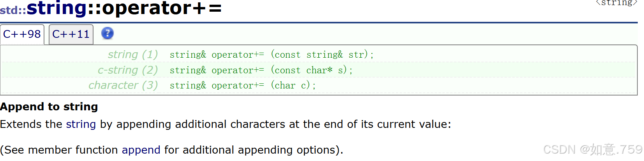This screenshot has height=161, width=644.
Task: Open the append member function link
Action: [141, 150]
